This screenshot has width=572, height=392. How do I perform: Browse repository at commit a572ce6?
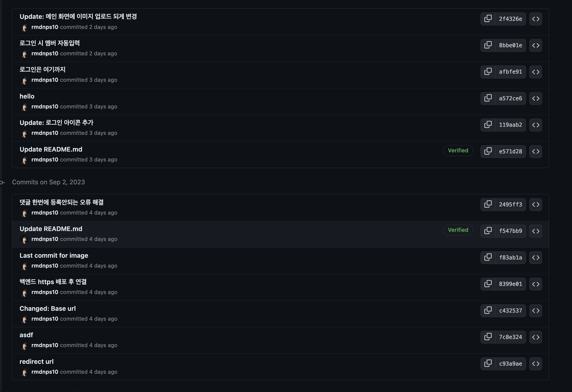535,99
